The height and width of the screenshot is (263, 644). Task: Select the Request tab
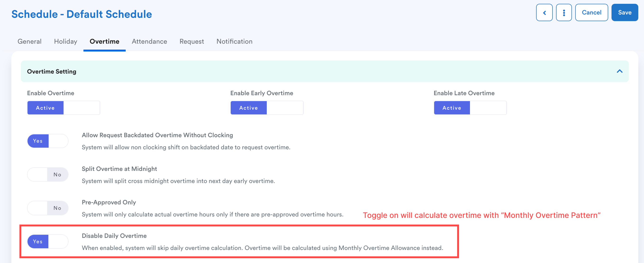pyautogui.click(x=192, y=42)
